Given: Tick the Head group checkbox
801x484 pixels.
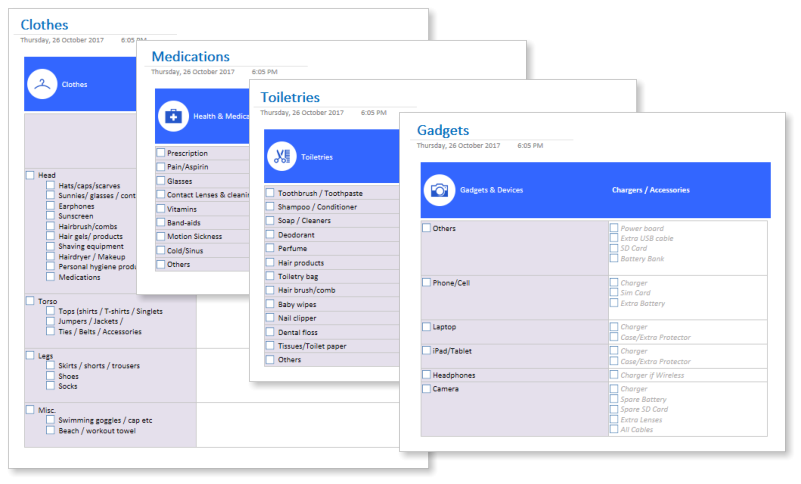Looking at the screenshot, I should point(30,175).
